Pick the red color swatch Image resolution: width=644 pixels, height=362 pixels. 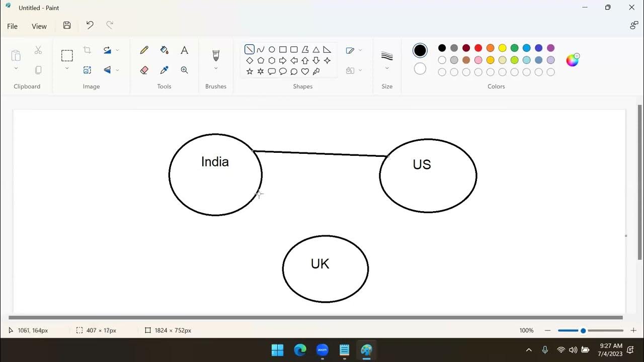click(478, 48)
